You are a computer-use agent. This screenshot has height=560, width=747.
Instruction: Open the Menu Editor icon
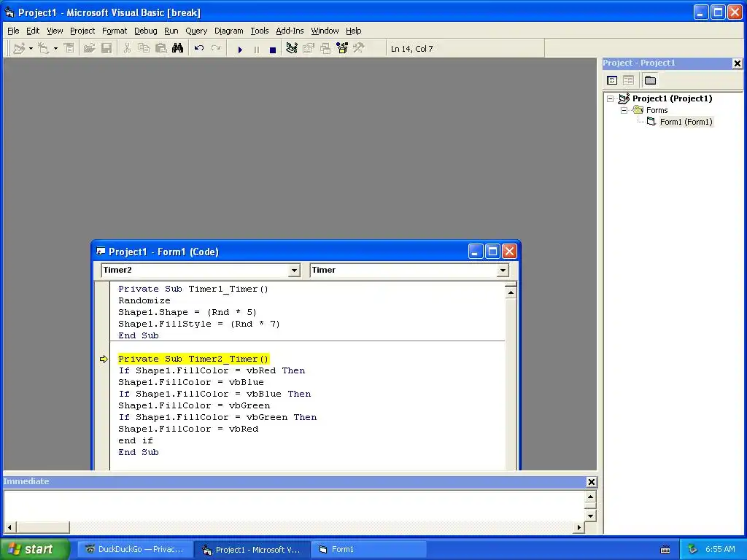[x=69, y=49]
